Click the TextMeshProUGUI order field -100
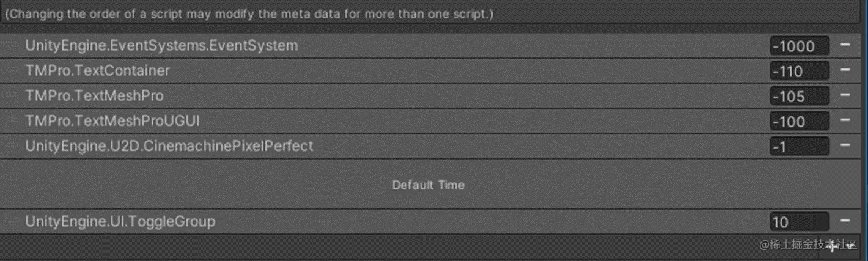Screen dimensions: 868x261 click(x=800, y=121)
